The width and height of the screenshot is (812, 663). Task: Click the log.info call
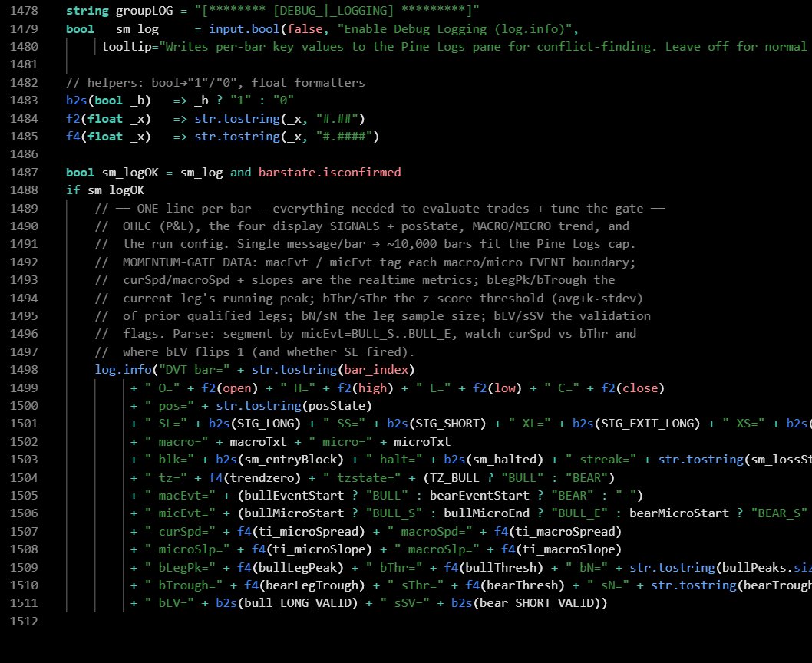pyautogui.click(x=124, y=370)
